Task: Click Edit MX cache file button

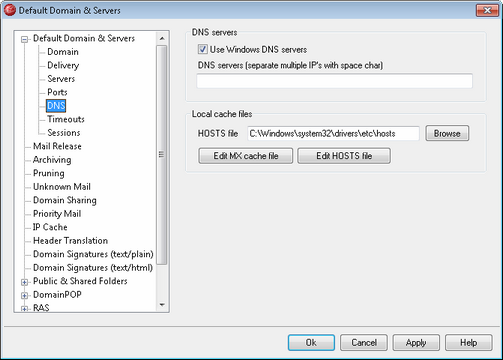Action: tap(246, 156)
